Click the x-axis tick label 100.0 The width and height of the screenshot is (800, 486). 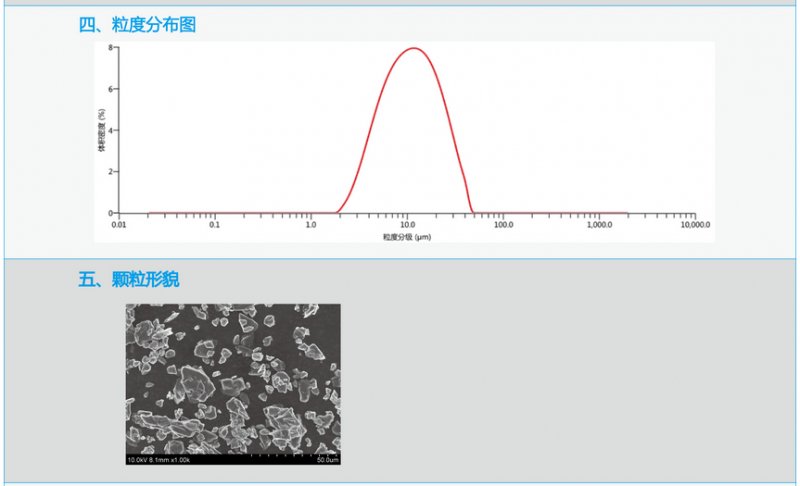503,225
